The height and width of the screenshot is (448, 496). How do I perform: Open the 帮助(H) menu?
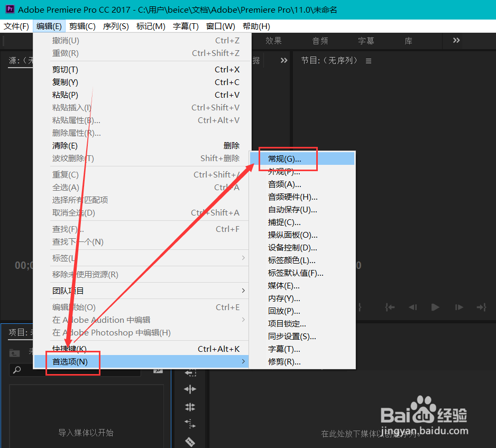pos(256,26)
